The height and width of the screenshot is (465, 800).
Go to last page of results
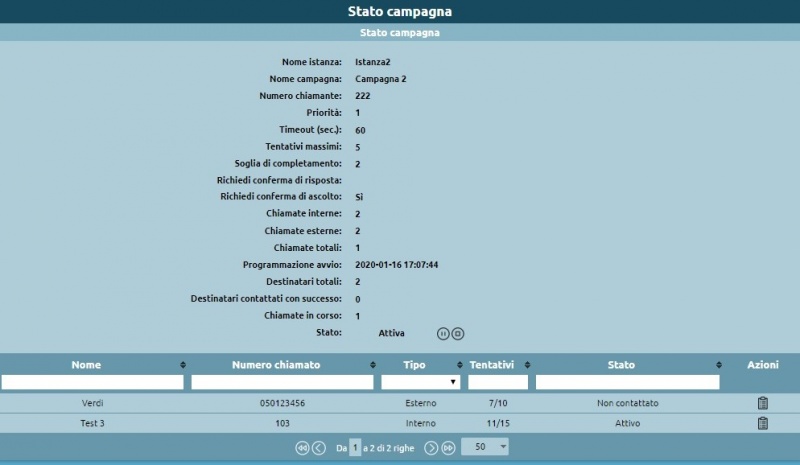click(x=448, y=448)
